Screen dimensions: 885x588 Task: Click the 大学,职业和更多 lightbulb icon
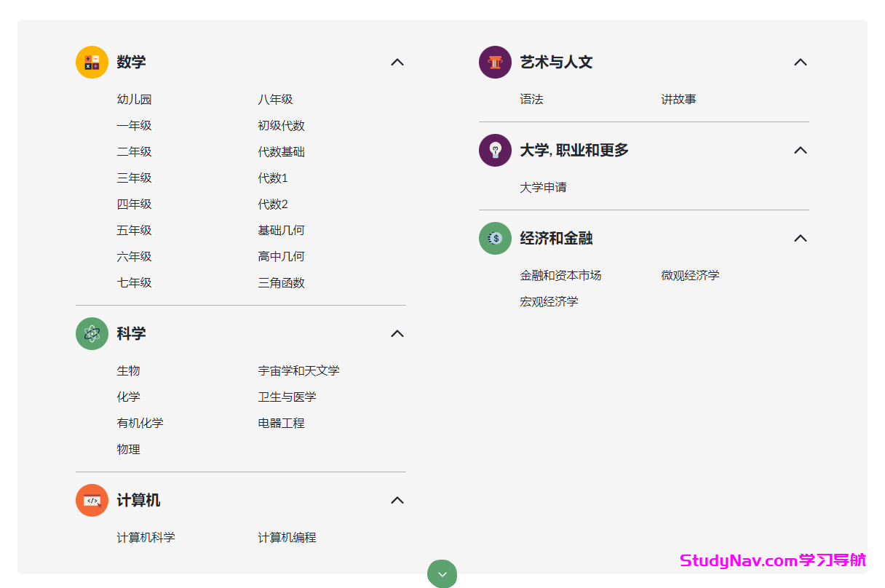pos(495,151)
